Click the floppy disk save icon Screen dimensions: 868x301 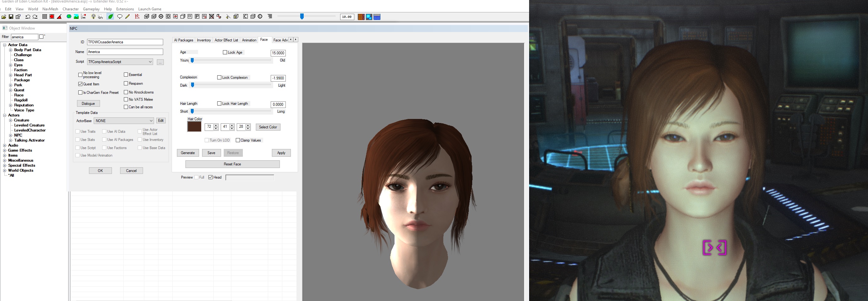coord(11,17)
